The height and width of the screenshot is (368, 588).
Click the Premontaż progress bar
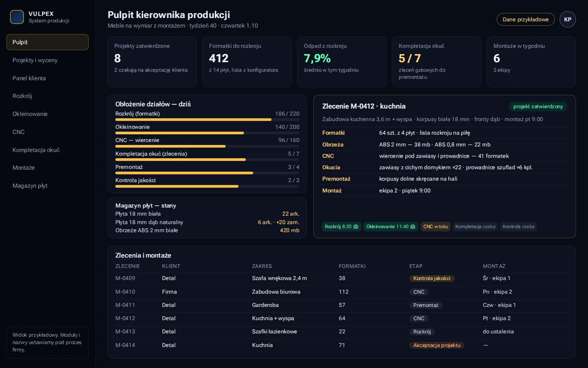(207, 173)
